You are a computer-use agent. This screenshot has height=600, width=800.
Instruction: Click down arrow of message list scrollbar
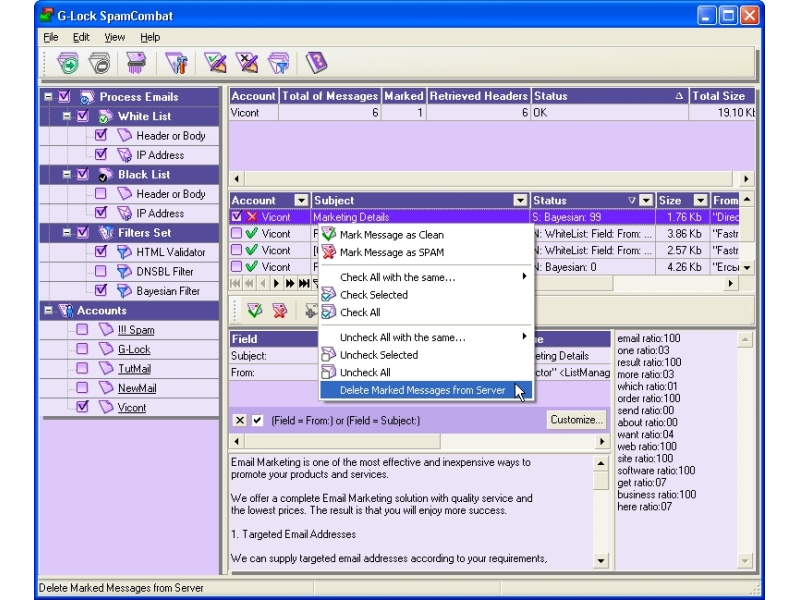point(747,267)
